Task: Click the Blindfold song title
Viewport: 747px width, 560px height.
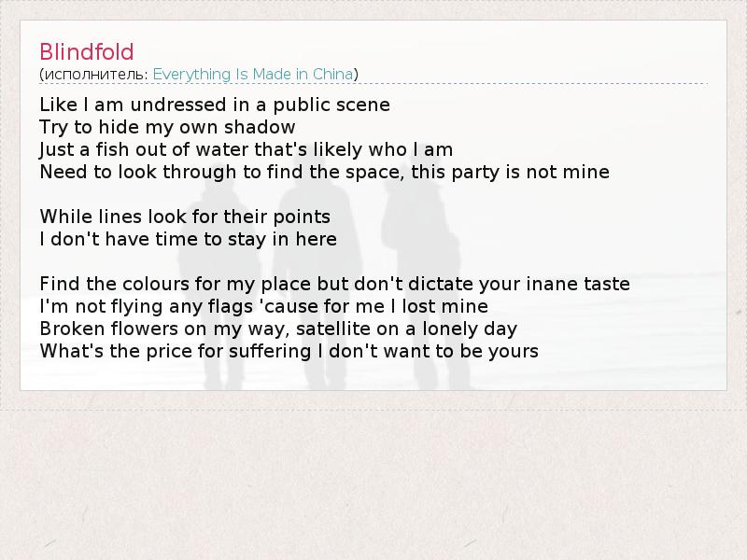Action: click(87, 51)
